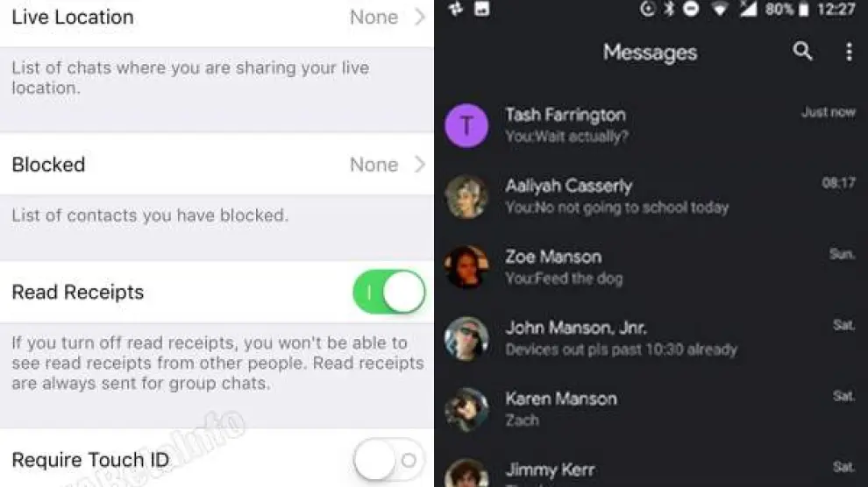Image resolution: width=868 pixels, height=487 pixels.
Task: Expand Live Location chevron
Action: tap(420, 18)
